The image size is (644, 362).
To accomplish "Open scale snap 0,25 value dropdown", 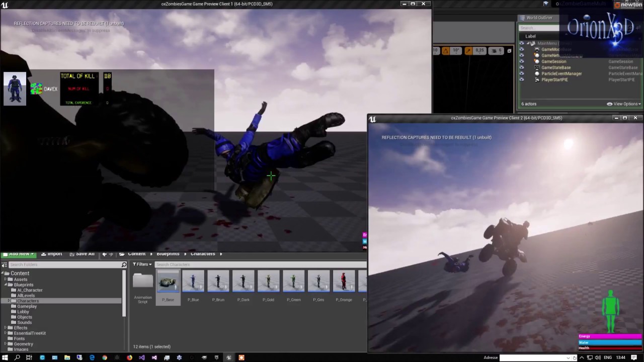I will 479,50.
